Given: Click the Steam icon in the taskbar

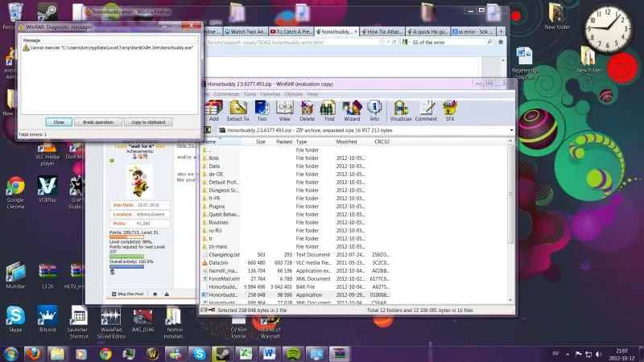Looking at the screenshot, I should tap(222, 354).
